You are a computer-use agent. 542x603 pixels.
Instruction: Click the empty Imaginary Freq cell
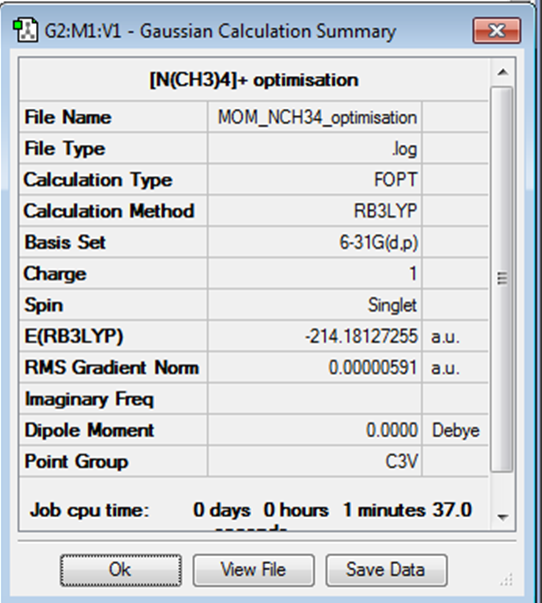pos(315,399)
